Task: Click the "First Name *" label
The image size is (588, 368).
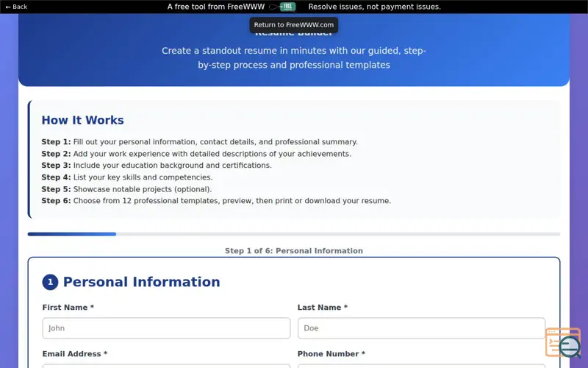Action: click(68, 308)
